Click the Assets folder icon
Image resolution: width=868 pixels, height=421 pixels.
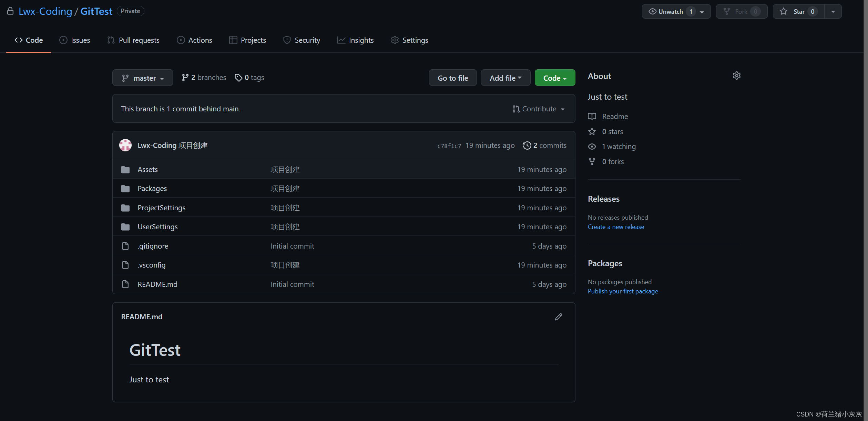125,169
